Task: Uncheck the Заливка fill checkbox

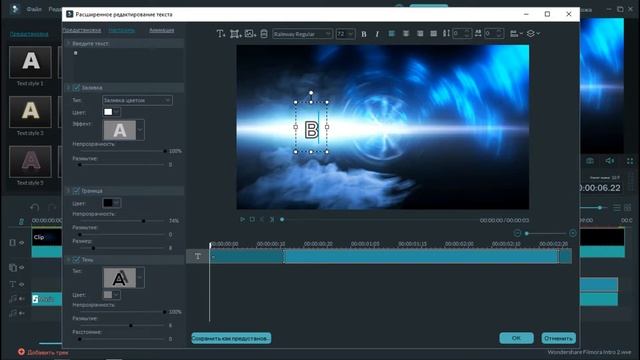Action: [76, 87]
